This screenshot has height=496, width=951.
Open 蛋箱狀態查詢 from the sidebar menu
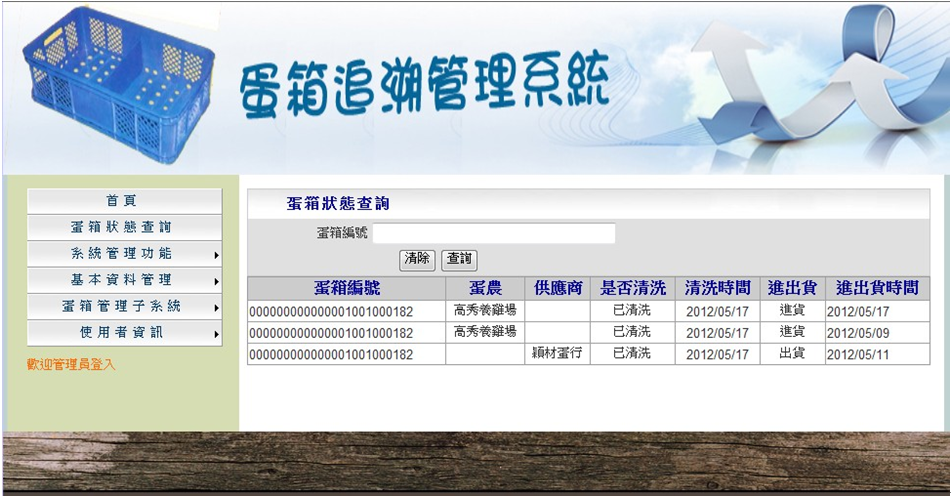pos(123,227)
